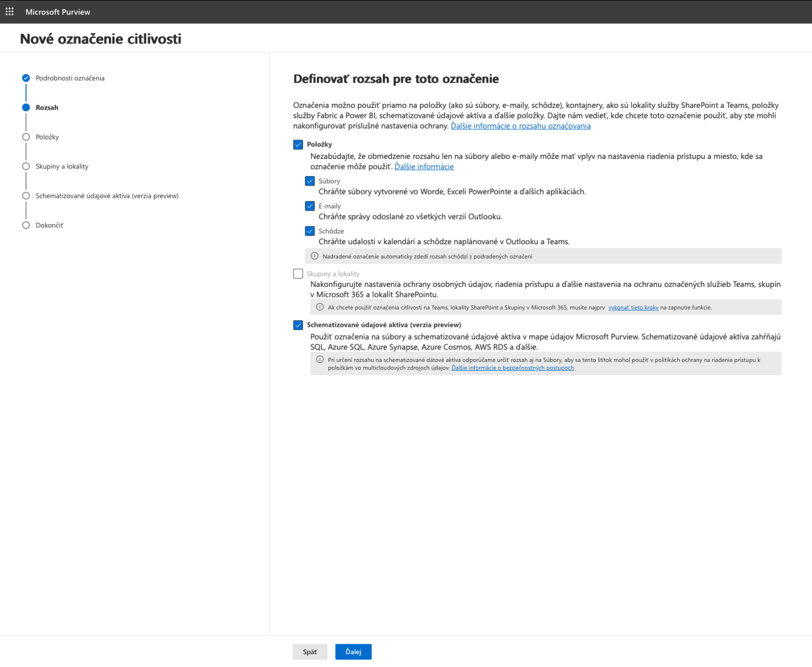Image resolution: width=812 pixels, height=667 pixels.
Task: Open Ďalšie informácie link under Položky
Action: [424, 167]
